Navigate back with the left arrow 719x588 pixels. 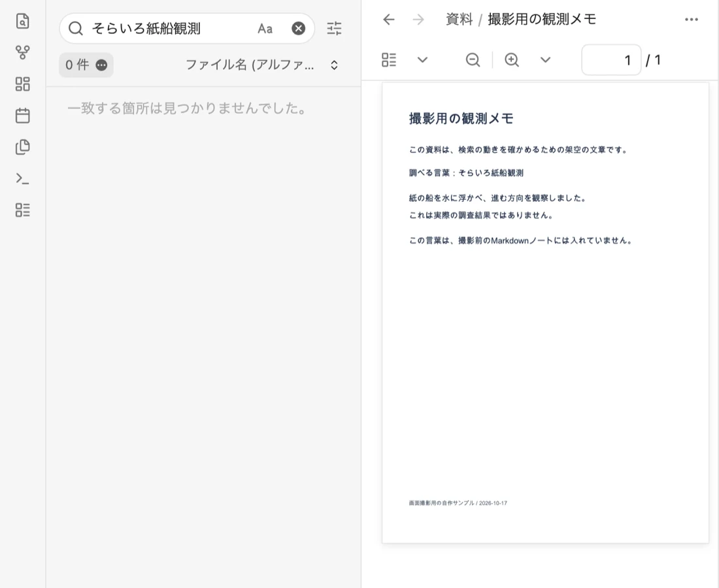click(x=389, y=19)
